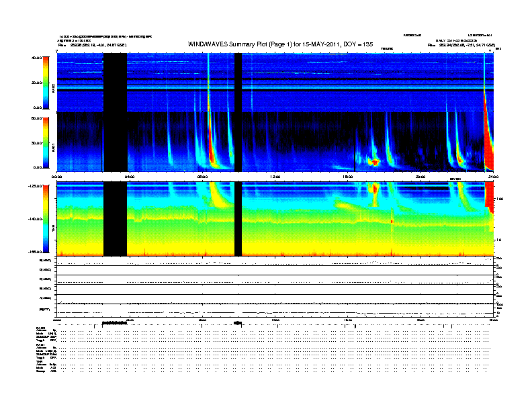Click the 30.00 value on RAD1 scale
This screenshot has height=411, width=532.
[36, 143]
